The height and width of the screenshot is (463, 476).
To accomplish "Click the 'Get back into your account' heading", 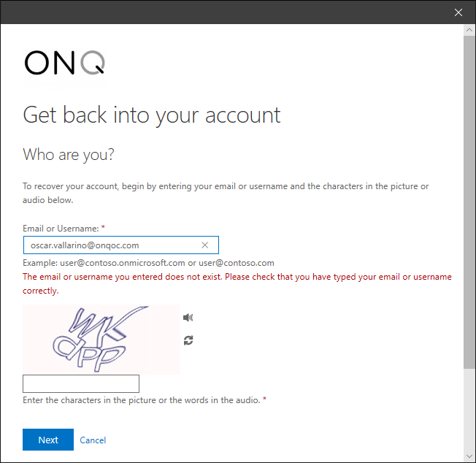I will pos(151,115).
